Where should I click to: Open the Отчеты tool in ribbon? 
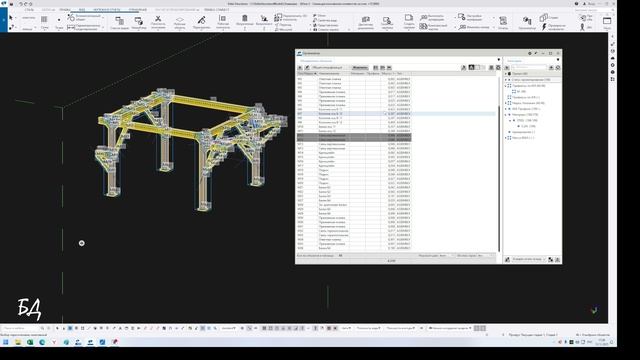click(x=503, y=22)
